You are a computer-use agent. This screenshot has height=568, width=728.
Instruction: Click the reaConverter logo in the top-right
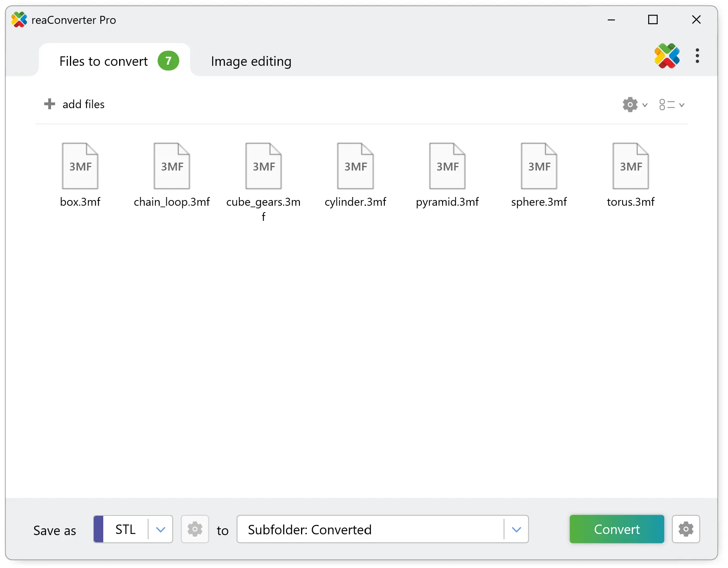[x=667, y=56]
